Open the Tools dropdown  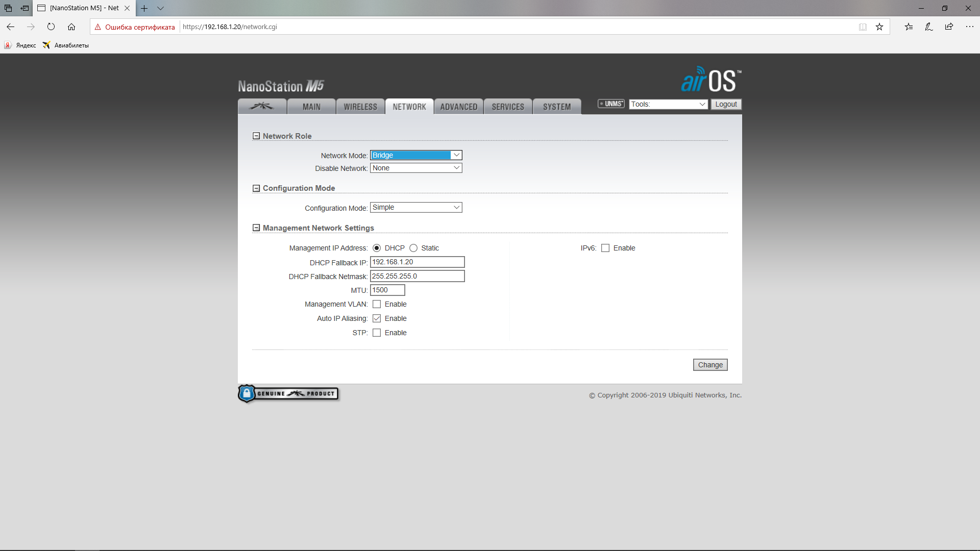[668, 104]
